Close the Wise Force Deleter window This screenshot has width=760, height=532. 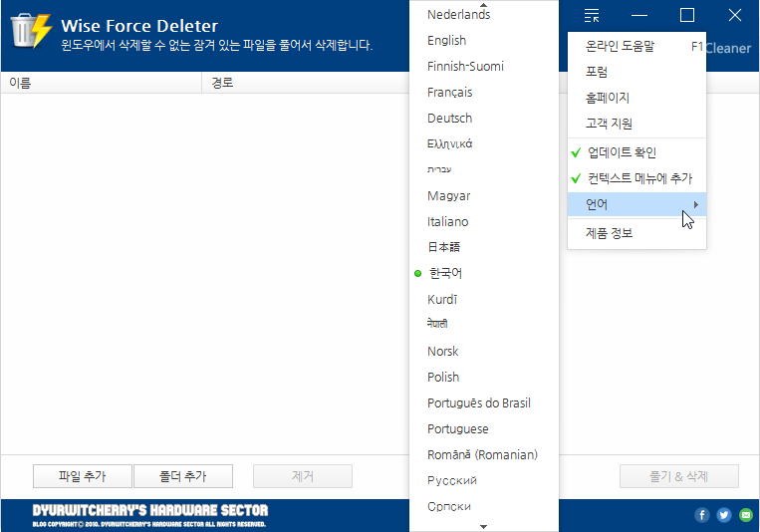pyautogui.click(x=735, y=16)
